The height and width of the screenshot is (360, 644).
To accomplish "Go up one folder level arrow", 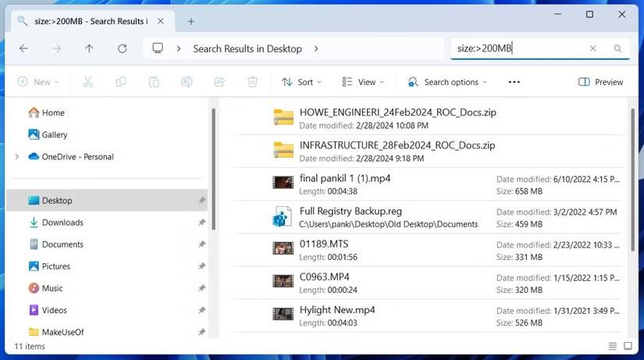I will pyautogui.click(x=89, y=48).
